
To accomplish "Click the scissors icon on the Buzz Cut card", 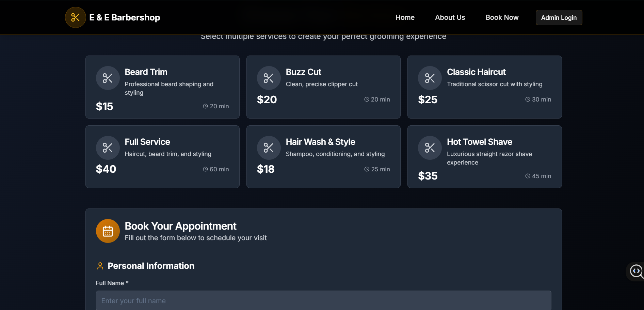I will pos(269,78).
